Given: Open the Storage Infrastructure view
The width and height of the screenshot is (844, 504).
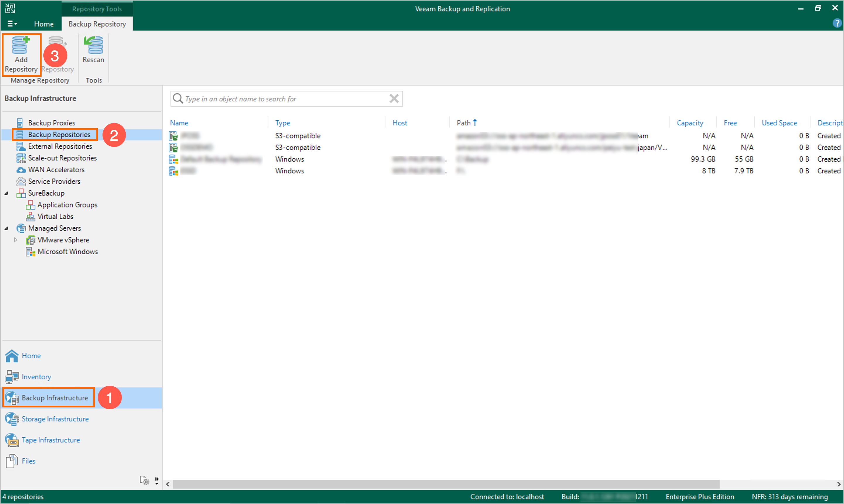Looking at the screenshot, I should click(x=55, y=419).
